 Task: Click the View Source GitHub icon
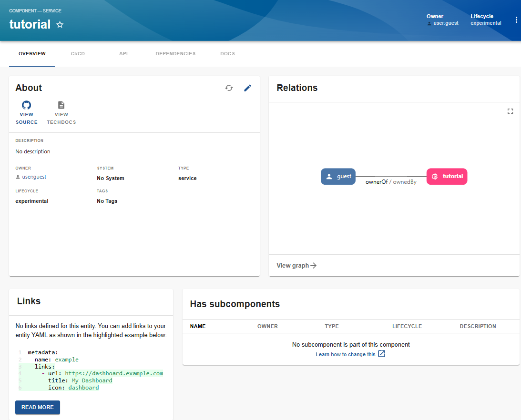click(x=26, y=105)
